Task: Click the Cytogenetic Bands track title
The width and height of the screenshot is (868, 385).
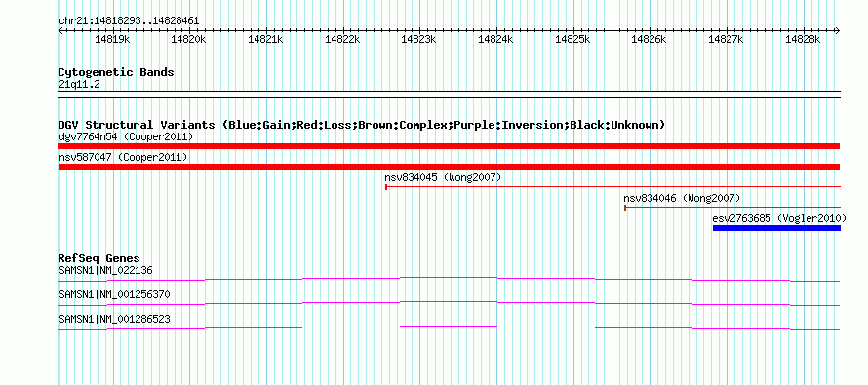Action: 116,72
